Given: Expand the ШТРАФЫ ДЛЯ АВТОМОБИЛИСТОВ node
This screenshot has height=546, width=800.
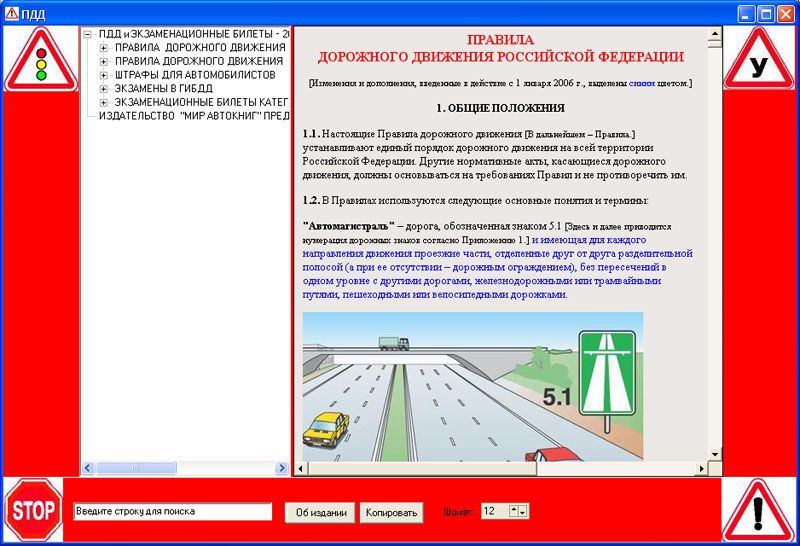Looking at the screenshot, I should point(103,75).
